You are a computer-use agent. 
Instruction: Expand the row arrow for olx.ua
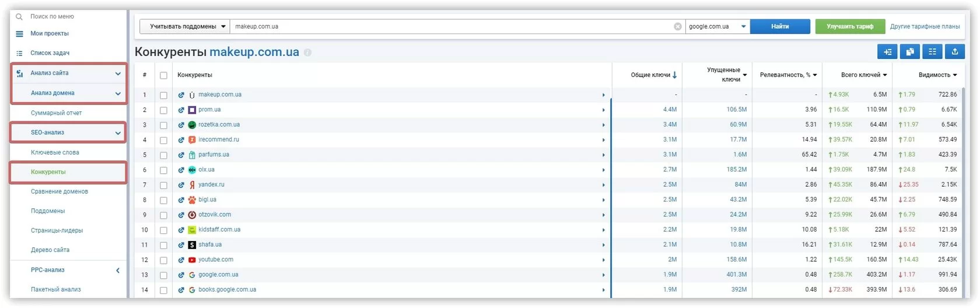click(604, 170)
